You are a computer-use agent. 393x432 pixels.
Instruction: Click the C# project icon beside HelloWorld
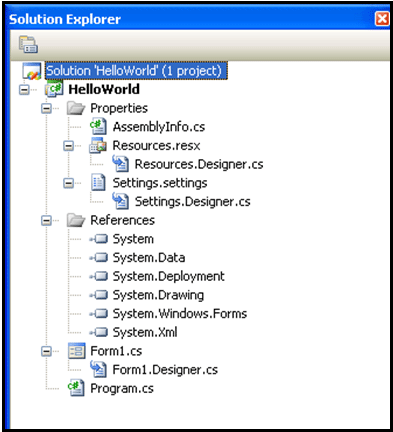(x=54, y=89)
